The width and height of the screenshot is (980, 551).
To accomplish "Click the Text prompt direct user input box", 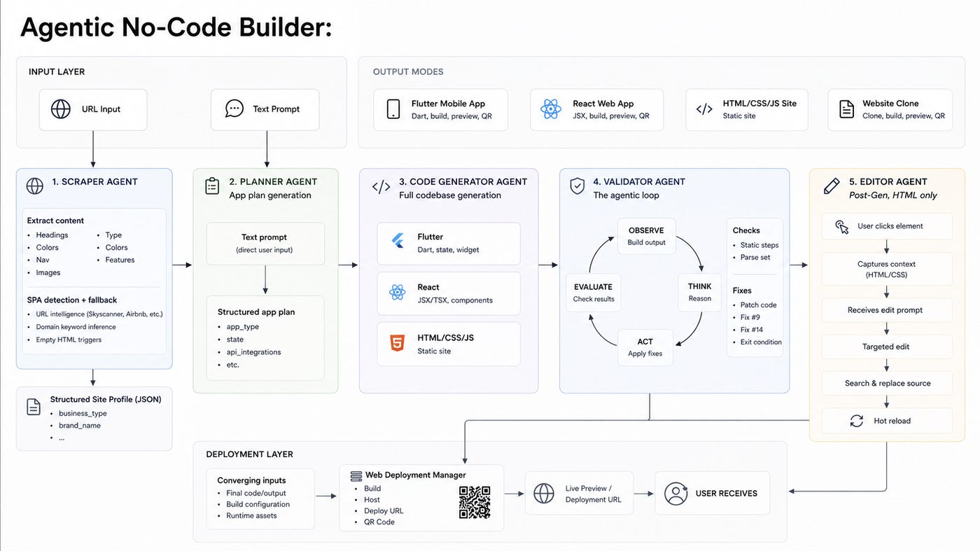I will (265, 244).
